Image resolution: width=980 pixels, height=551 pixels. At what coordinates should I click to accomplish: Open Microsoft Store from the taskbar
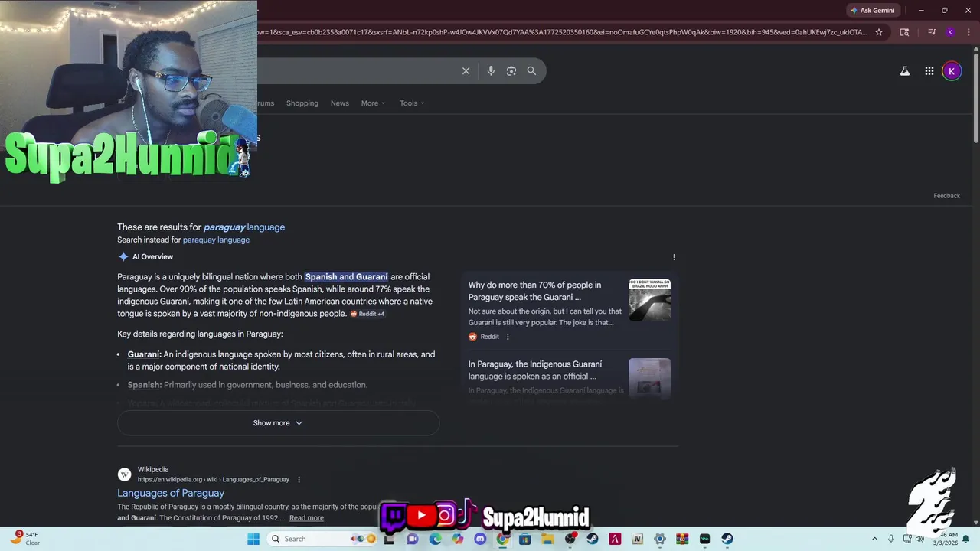point(524,539)
